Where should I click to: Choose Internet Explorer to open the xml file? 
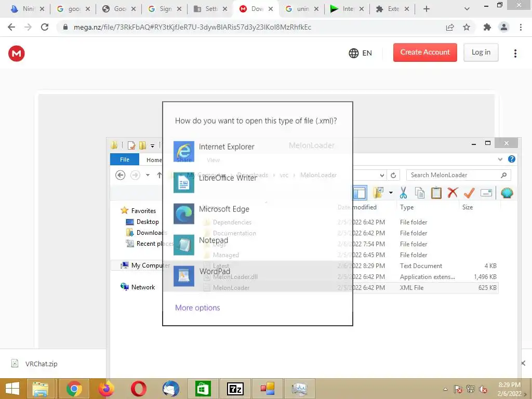point(257,151)
